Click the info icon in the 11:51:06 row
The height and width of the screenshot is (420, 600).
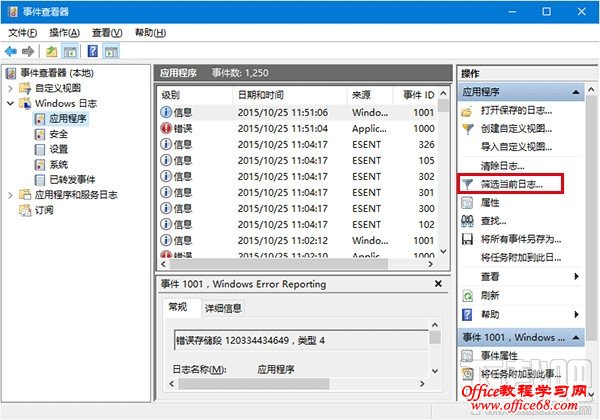click(x=166, y=112)
